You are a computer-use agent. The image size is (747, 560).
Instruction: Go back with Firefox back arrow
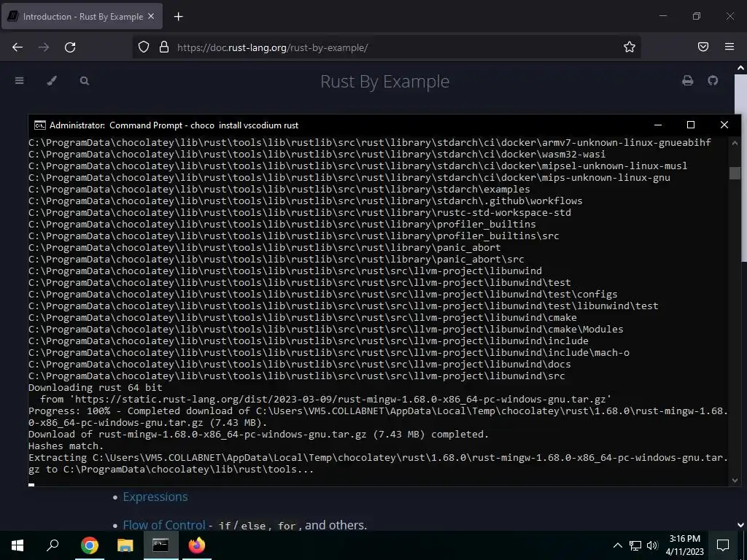coord(18,47)
